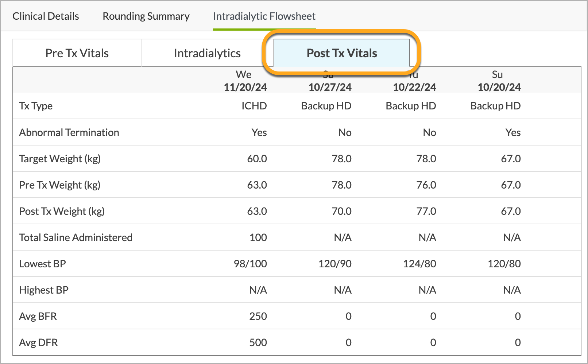Screen dimensions: 588x364
Task: Click Pre Tx Weight 78.0 for 10/27/24
Action: 341,185
